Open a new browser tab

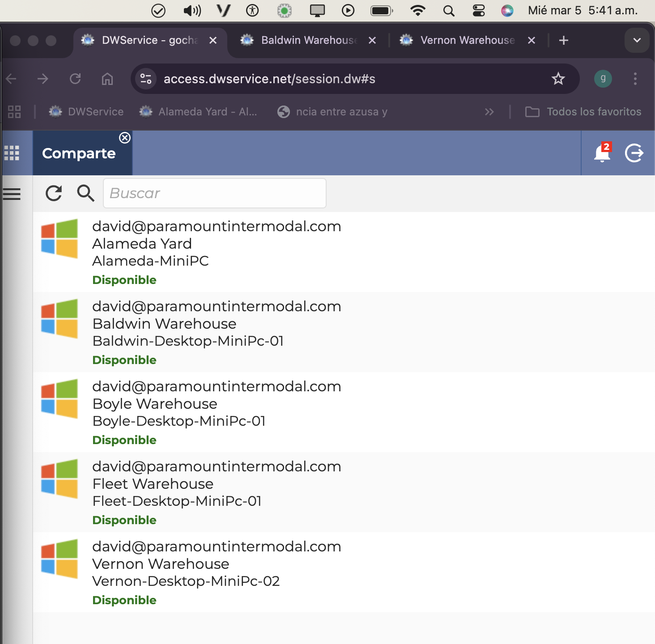tap(564, 40)
